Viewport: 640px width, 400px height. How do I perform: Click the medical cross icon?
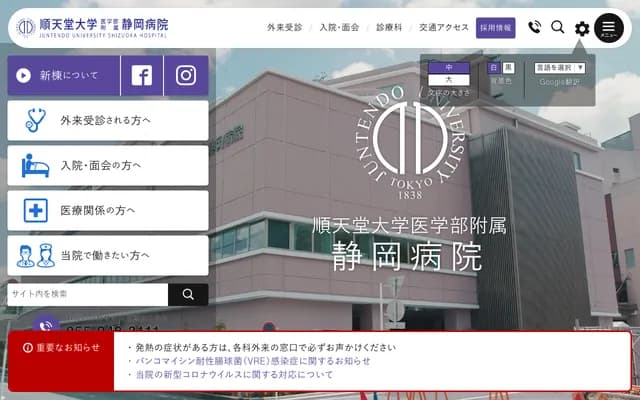[36, 210]
